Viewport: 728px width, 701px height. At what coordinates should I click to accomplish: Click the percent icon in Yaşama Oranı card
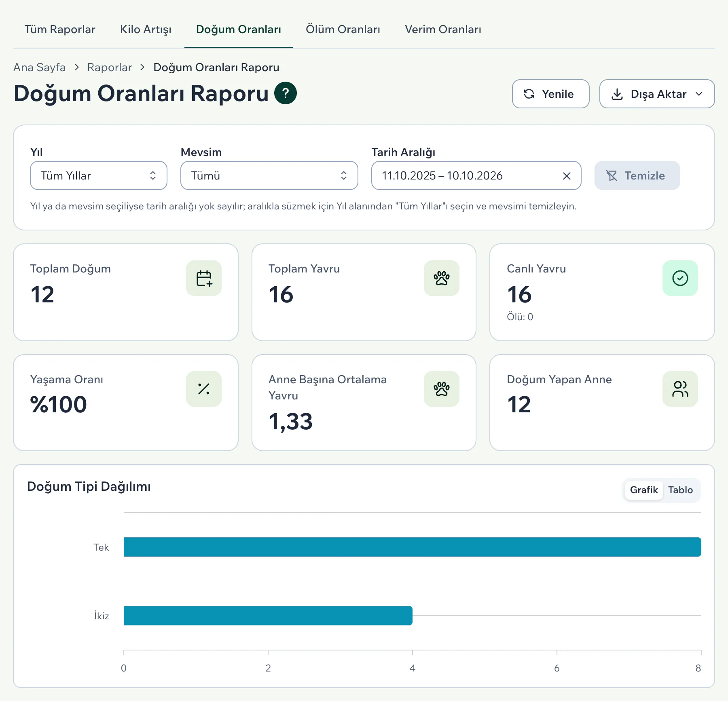pyautogui.click(x=204, y=389)
